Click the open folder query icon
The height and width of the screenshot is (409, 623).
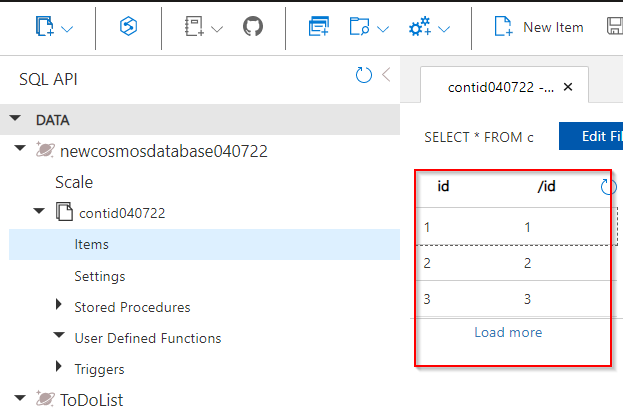tap(360, 27)
